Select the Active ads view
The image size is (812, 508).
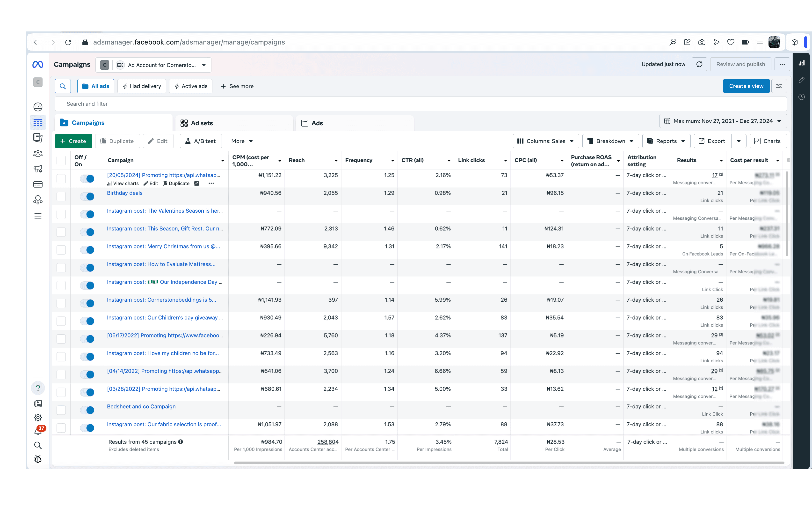tap(191, 86)
